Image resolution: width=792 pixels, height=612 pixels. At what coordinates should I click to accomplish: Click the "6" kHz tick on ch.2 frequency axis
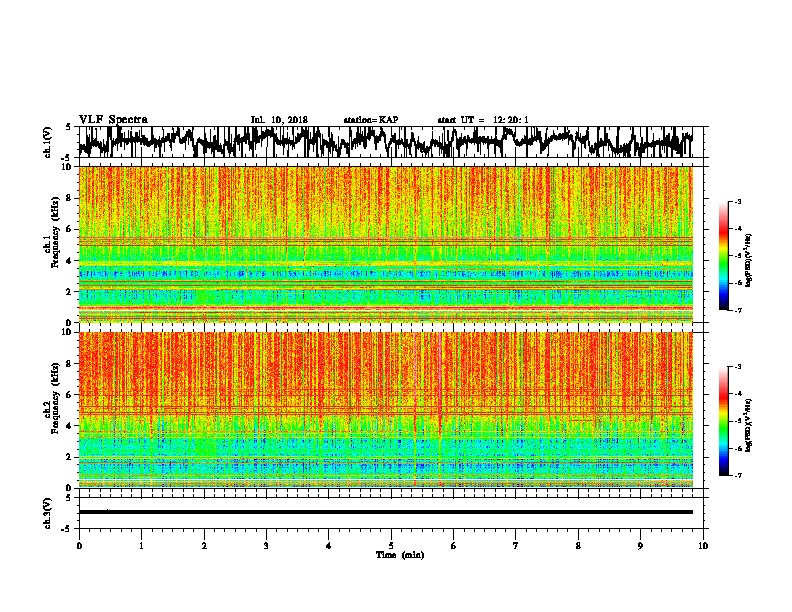click(x=70, y=394)
